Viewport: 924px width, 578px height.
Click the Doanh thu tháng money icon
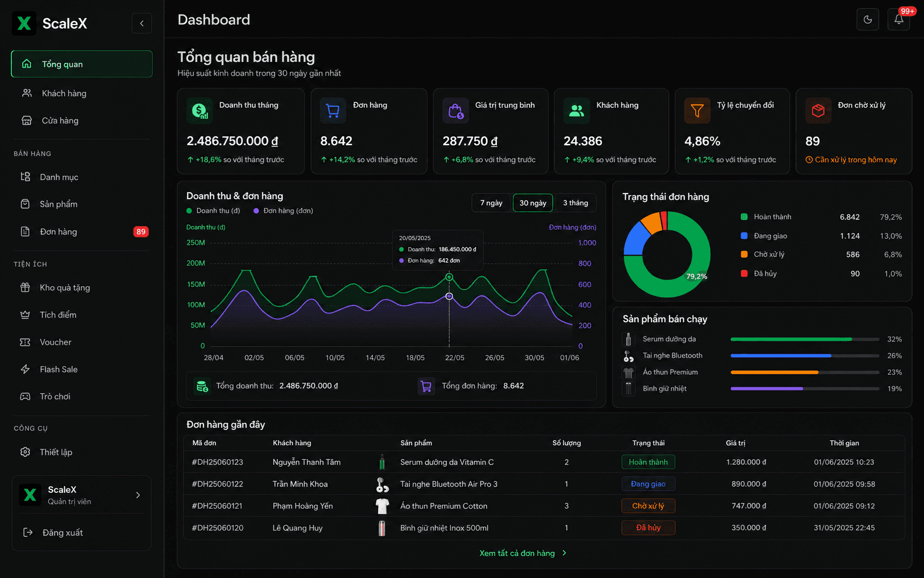pos(199,110)
